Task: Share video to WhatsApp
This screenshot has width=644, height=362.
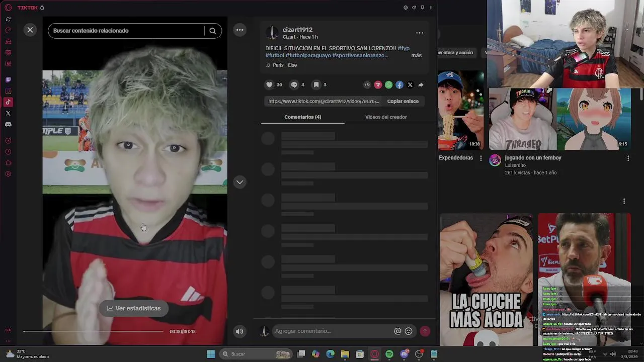Action: click(388, 85)
